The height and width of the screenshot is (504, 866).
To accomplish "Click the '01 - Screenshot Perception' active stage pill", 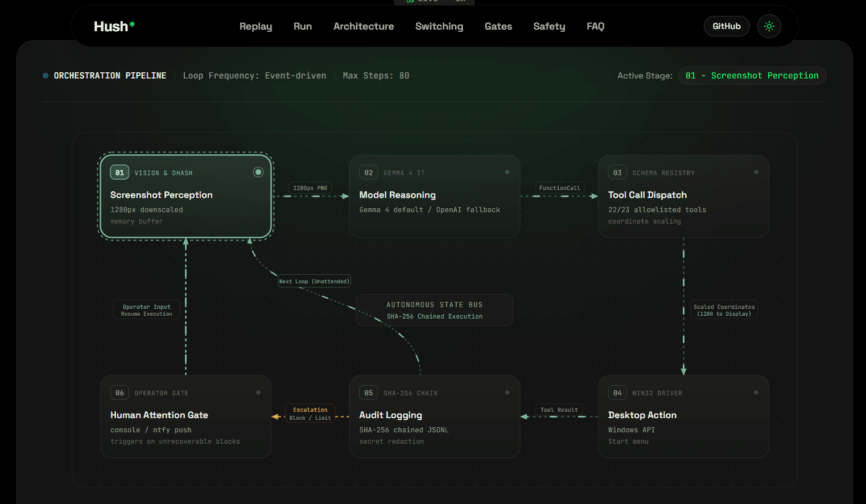I will [x=752, y=76].
